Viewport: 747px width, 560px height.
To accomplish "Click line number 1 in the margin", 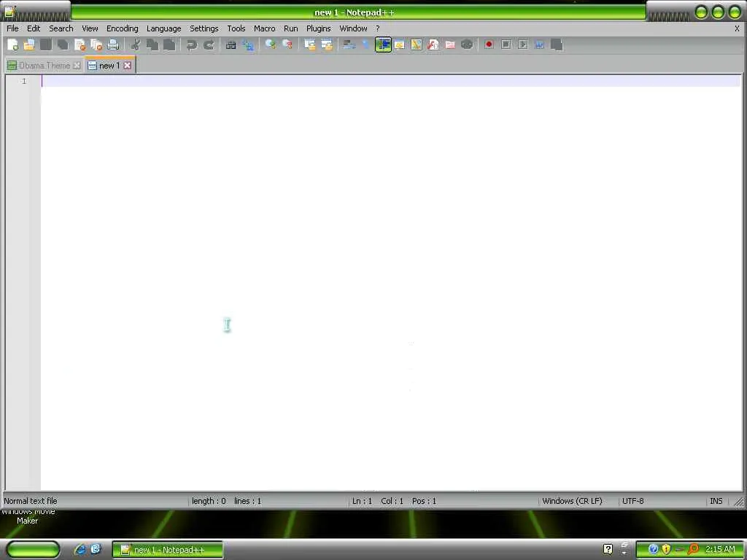I will click(24, 82).
